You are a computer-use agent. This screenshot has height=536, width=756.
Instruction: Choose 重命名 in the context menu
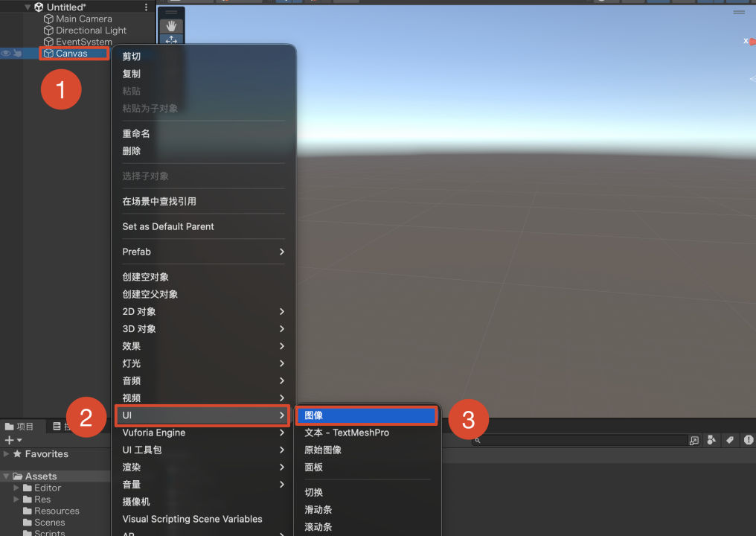[x=203, y=134]
